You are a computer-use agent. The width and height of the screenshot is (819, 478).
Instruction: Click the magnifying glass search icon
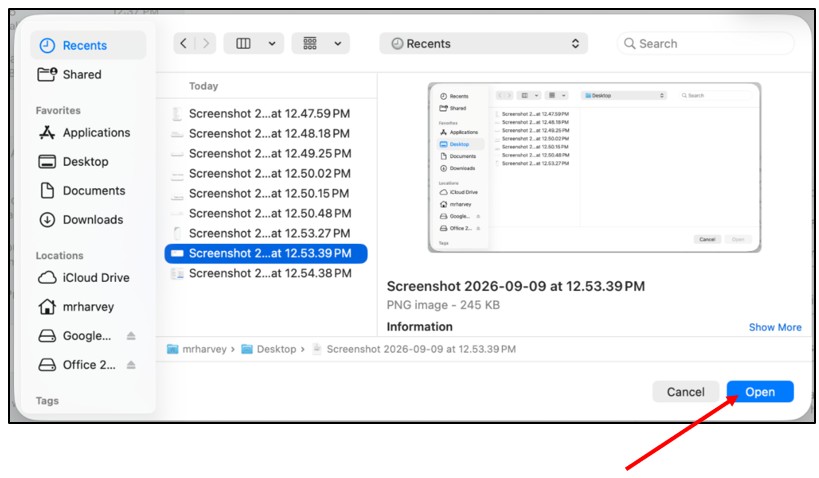click(x=630, y=43)
